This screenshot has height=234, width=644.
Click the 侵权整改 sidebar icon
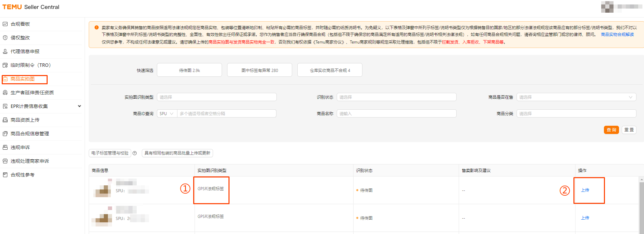click(5, 38)
